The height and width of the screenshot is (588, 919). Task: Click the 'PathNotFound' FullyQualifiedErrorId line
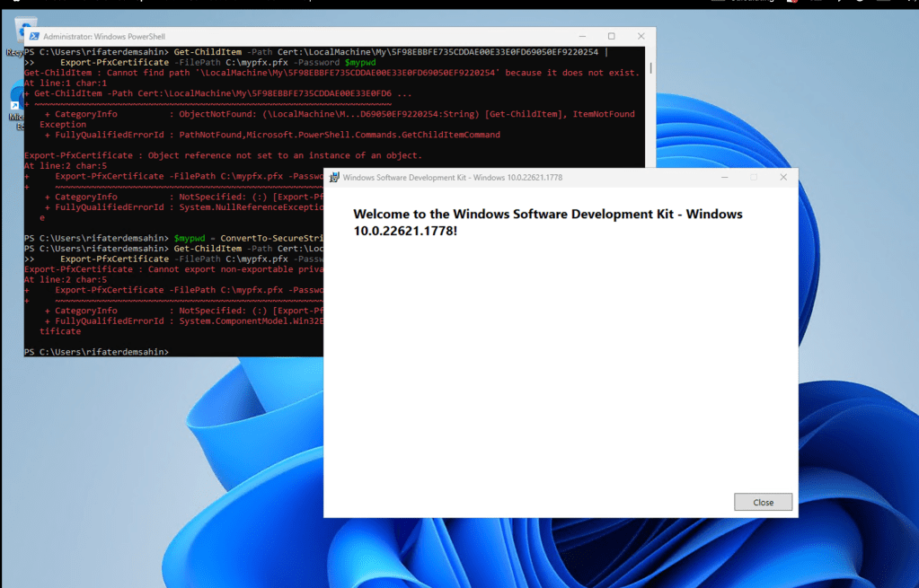(272, 135)
